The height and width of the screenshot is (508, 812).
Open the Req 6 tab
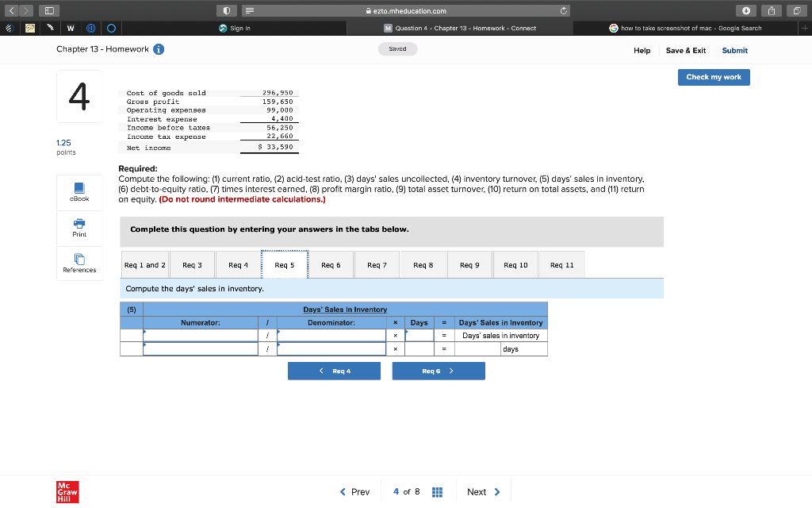click(x=331, y=265)
